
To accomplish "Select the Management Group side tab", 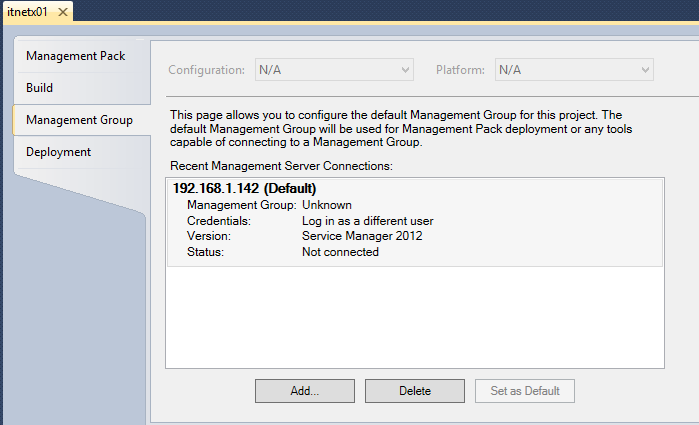I will pyautogui.click(x=79, y=120).
